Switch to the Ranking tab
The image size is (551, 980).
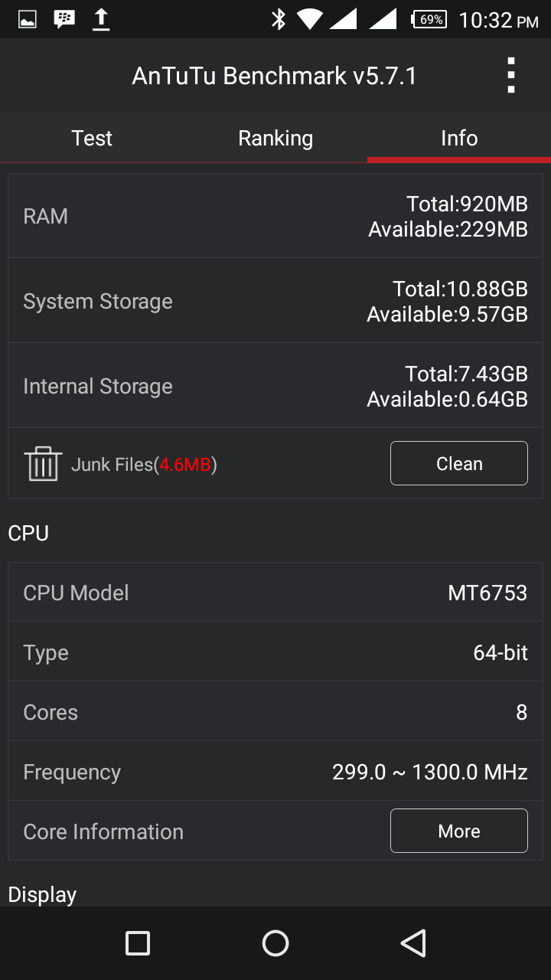coord(275,138)
